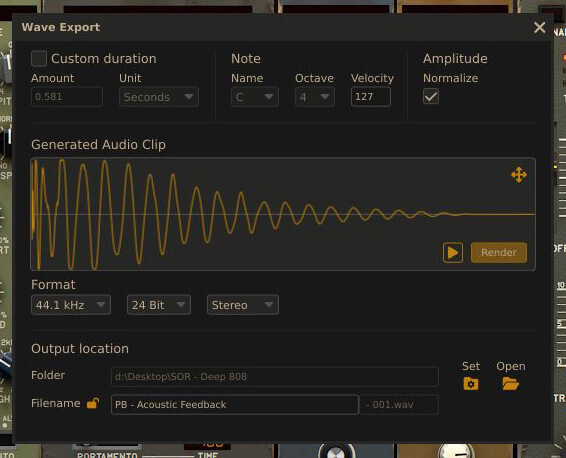Viewport: 566px width, 458px height.
Task: Click the Generated Audio Clip heading
Action: (x=98, y=144)
